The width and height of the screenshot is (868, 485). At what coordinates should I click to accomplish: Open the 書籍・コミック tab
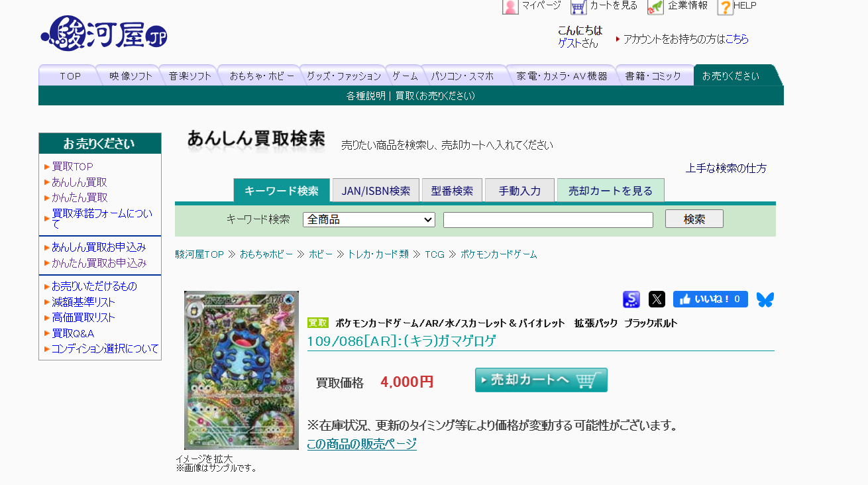pyautogui.click(x=653, y=76)
